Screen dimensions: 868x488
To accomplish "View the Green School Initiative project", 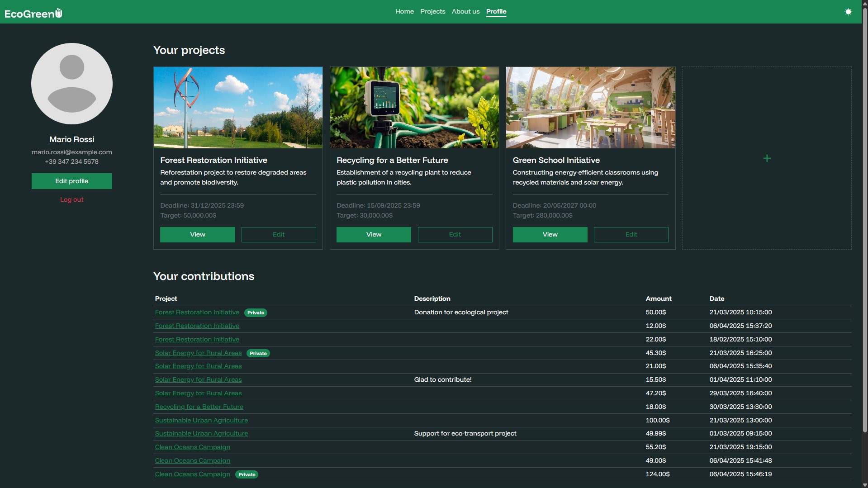I will pos(550,234).
